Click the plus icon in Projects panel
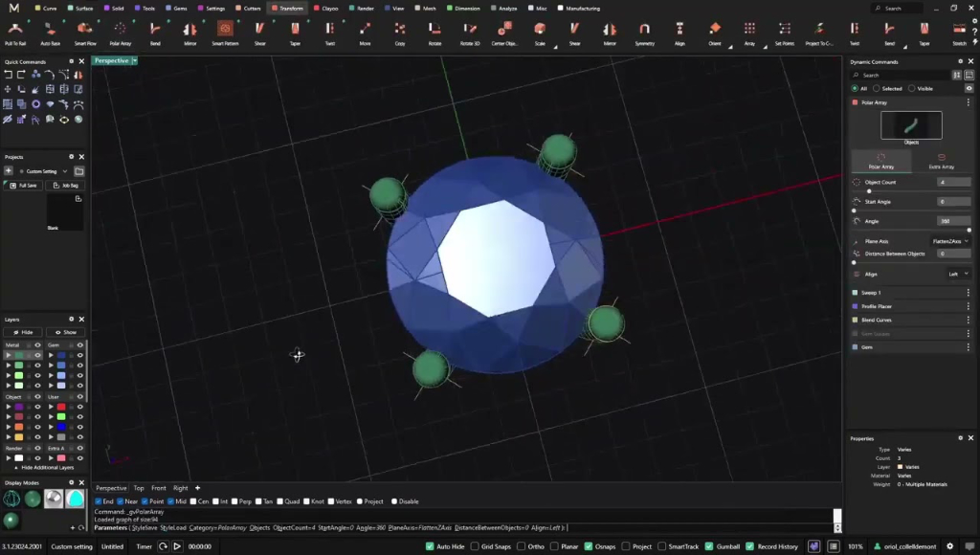Screen dimensions: 980x555 (x=8, y=171)
